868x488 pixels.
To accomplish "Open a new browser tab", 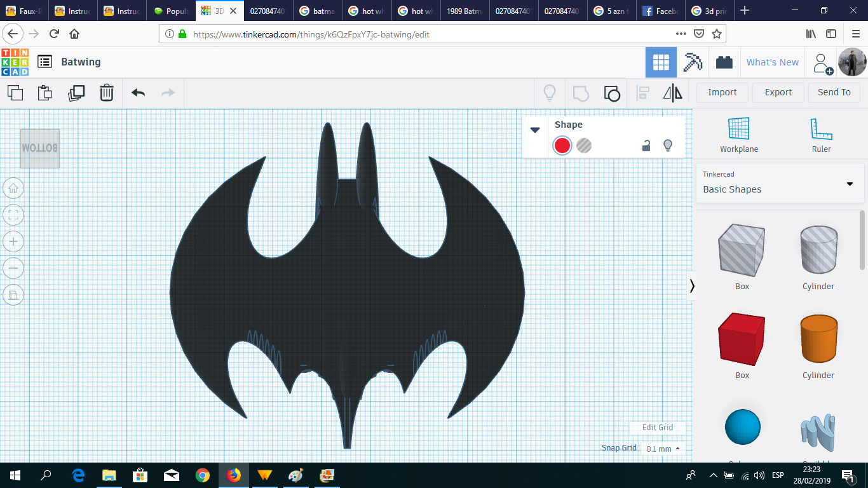I will click(x=745, y=11).
